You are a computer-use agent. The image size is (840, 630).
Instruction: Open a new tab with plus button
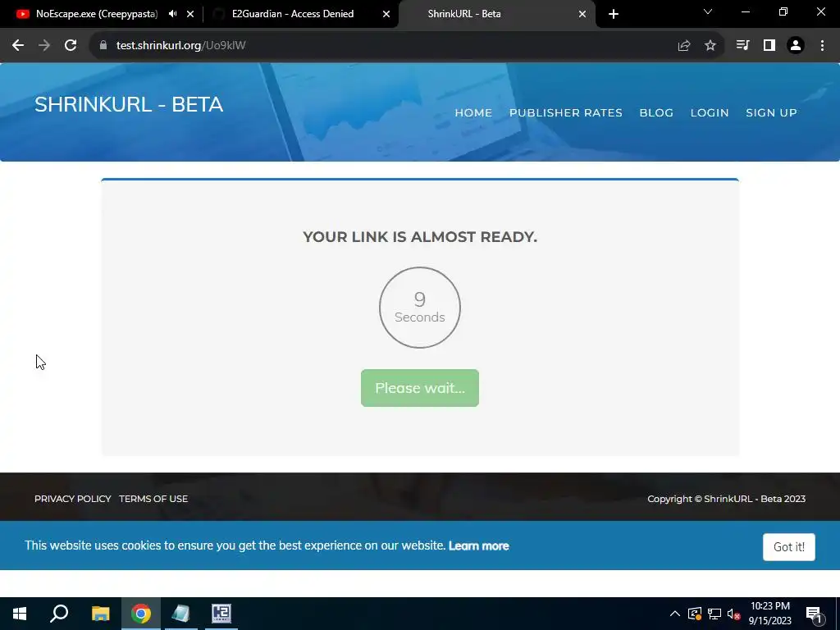point(614,14)
